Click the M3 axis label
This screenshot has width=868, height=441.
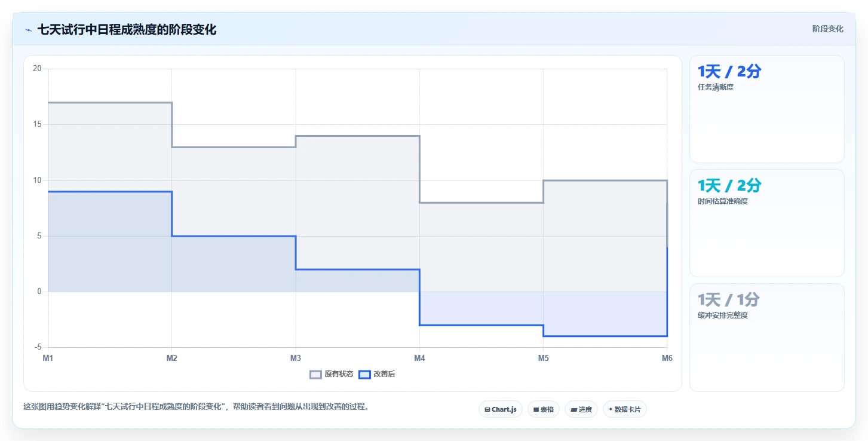[x=296, y=359]
